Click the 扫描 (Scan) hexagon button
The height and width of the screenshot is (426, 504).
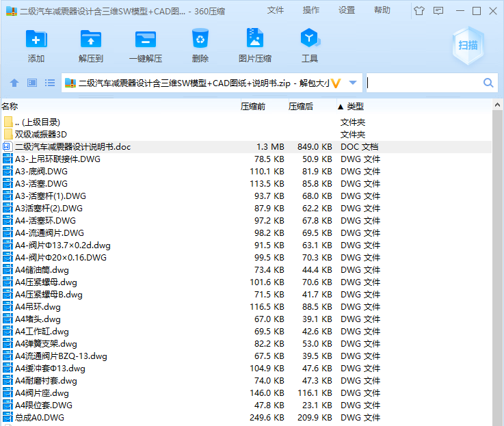[468, 45]
